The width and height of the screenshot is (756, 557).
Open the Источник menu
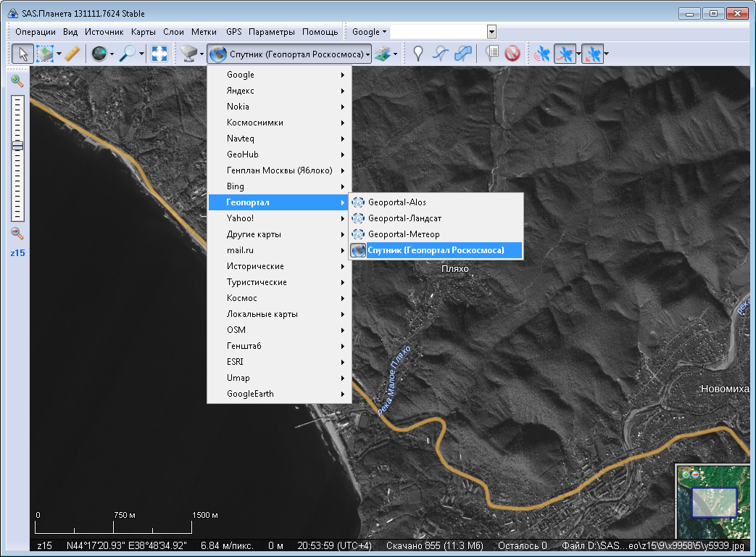[104, 32]
